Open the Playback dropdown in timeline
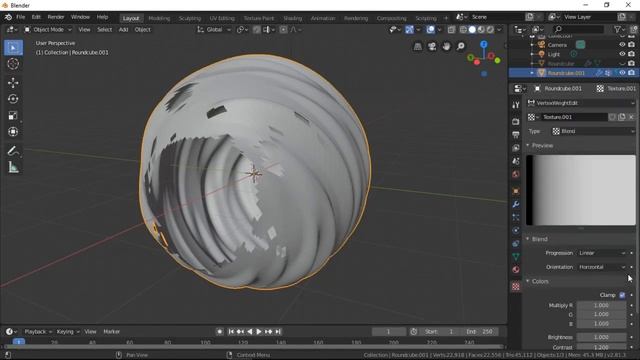Image resolution: width=640 pixels, height=360 pixels. coord(38,331)
